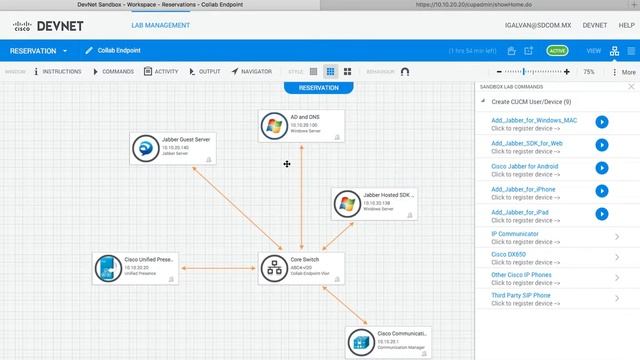The width and height of the screenshot is (640, 360).
Task: Click the DEVNET link in header
Action: pyautogui.click(x=594, y=25)
